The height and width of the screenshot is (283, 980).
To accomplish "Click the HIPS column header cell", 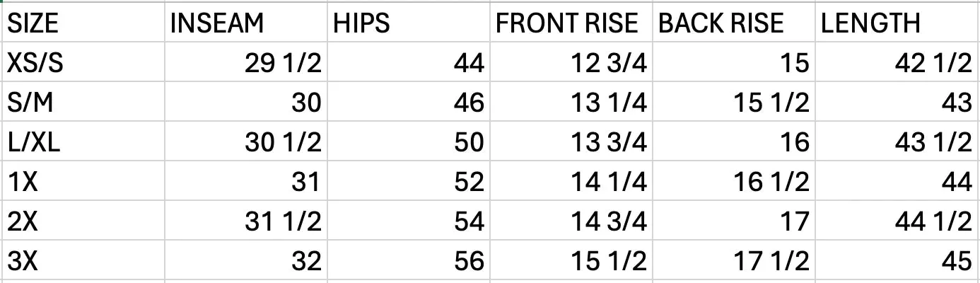I will coord(409,23).
